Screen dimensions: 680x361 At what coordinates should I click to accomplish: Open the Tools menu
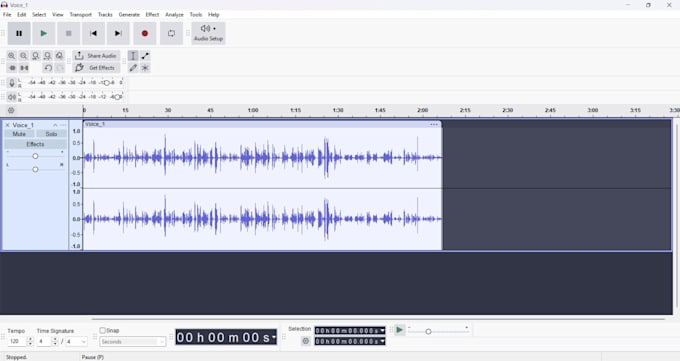click(196, 15)
